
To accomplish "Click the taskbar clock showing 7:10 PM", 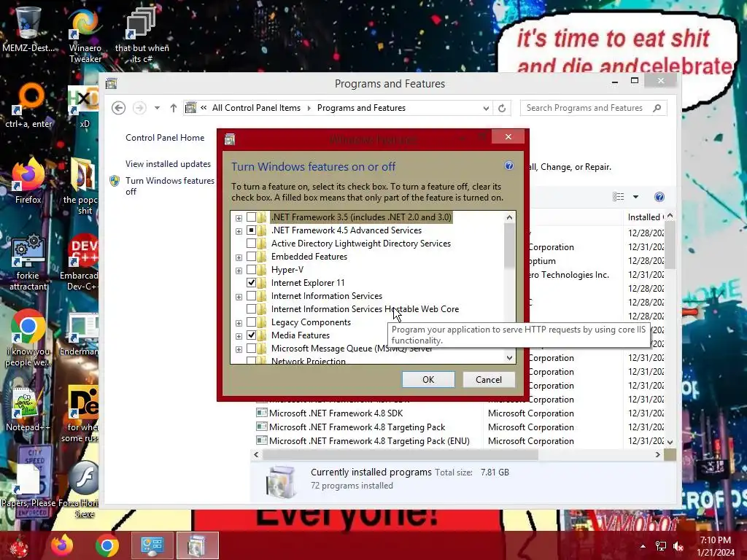I will pos(716,546).
